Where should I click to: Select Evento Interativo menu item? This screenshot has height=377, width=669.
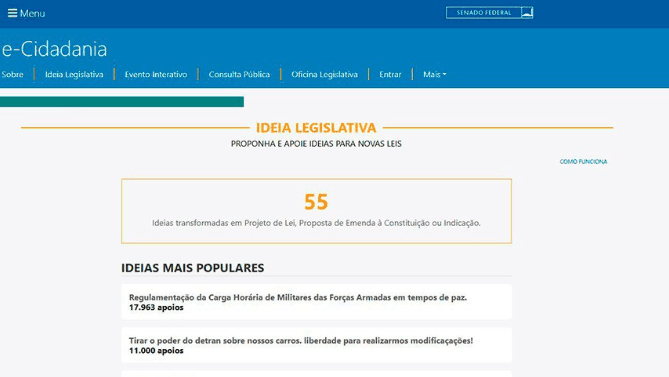point(156,74)
